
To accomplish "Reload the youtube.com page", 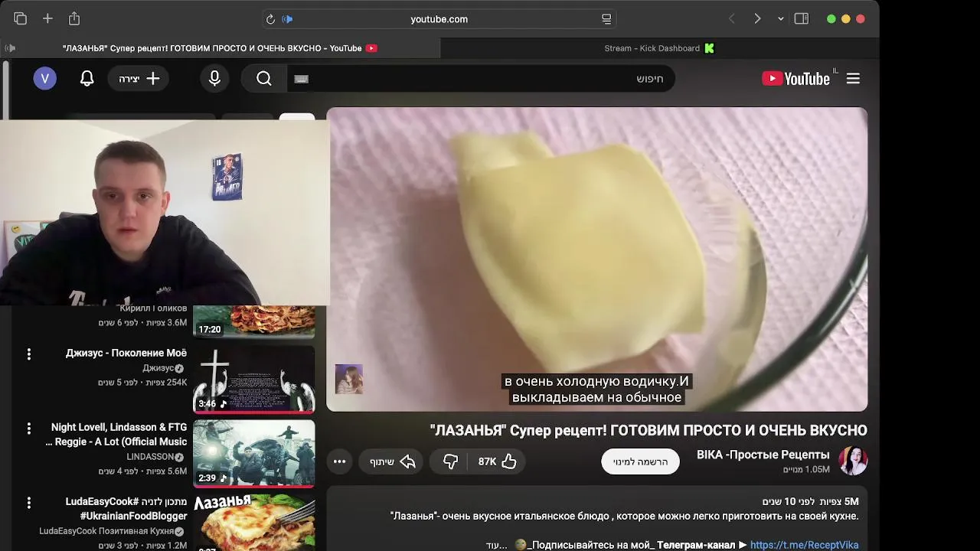I will 270,19.
